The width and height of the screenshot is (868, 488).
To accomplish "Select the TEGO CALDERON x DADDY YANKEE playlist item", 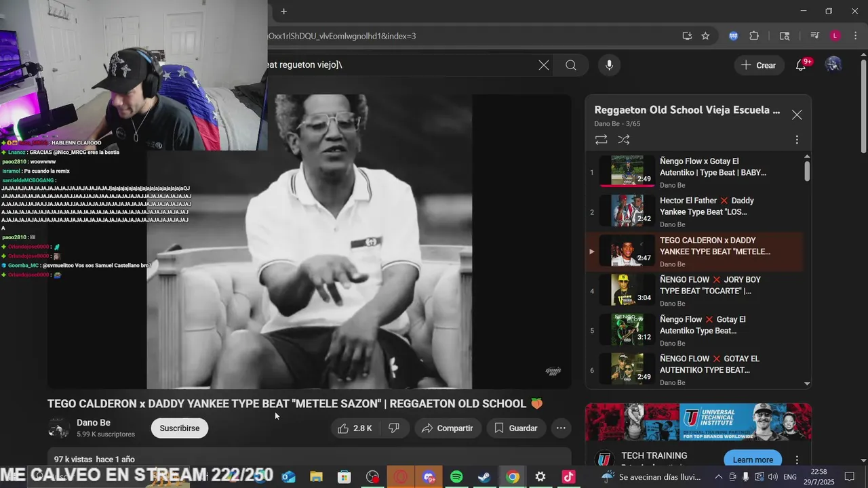I will point(695,251).
